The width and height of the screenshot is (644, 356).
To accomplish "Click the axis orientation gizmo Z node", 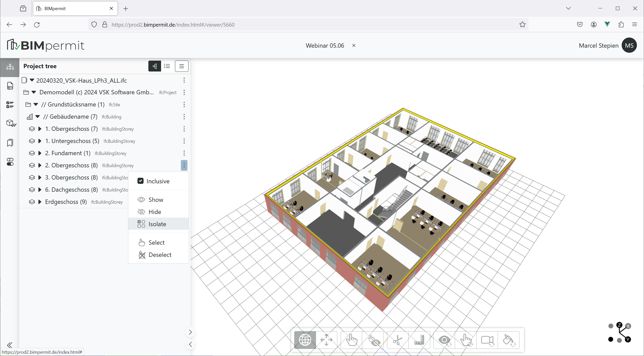I will pos(619,325).
